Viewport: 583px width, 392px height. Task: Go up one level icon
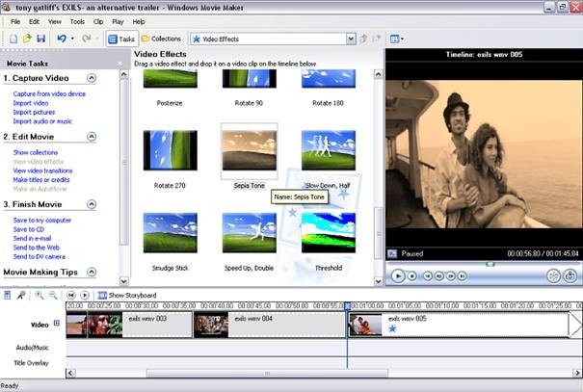[363, 39]
